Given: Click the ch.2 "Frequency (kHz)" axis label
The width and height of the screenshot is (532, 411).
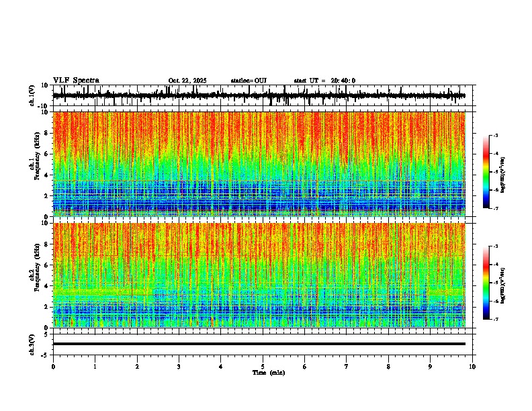Looking at the screenshot, I should click(x=37, y=267).
